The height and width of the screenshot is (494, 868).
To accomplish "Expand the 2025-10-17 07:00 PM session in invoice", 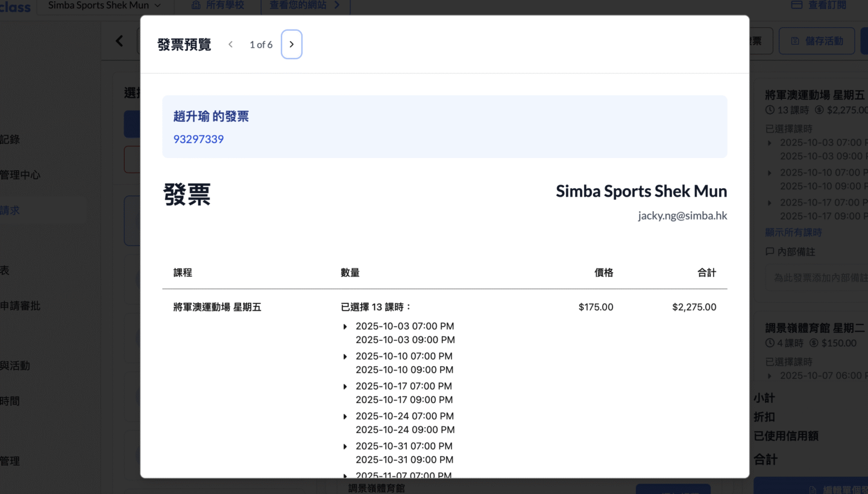I will [x=345, y=387].
